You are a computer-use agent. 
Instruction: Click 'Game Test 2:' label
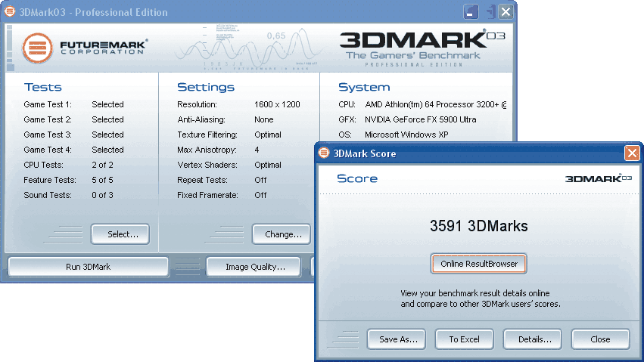click(48, 119)
